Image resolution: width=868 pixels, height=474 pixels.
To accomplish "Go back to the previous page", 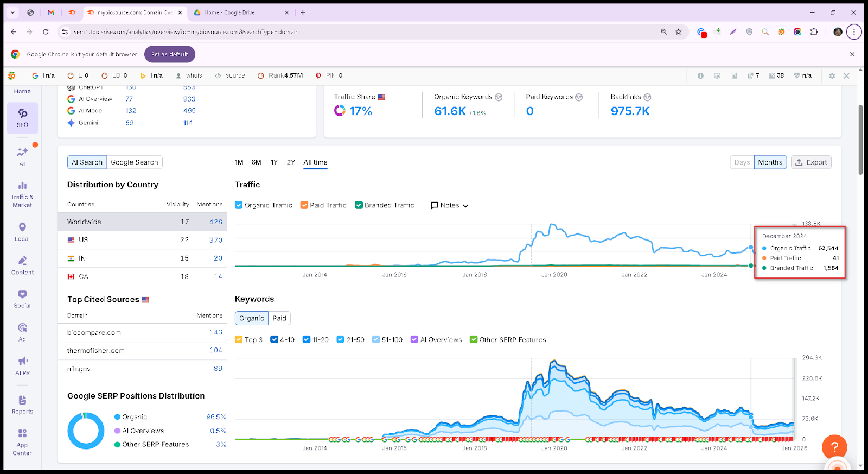I will click(14, 32).
